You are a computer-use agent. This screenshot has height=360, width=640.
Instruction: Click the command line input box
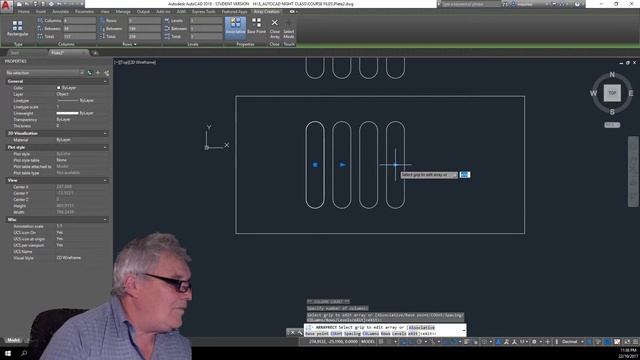pos(385,331)
